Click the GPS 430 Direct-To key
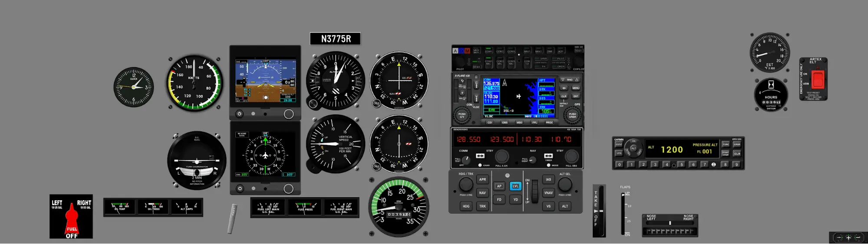Screen dimensions: 868x244 (x=564, y=88)
